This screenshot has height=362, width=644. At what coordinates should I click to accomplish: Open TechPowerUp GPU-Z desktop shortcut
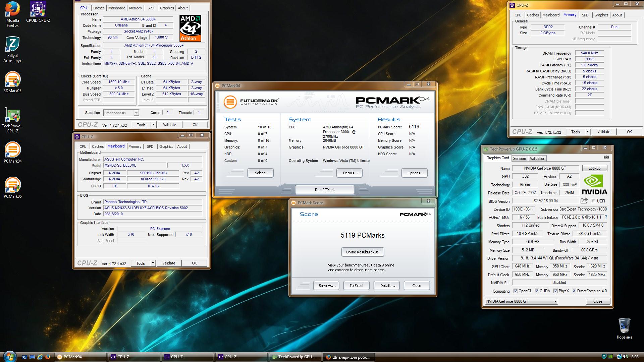coord(12,120)
